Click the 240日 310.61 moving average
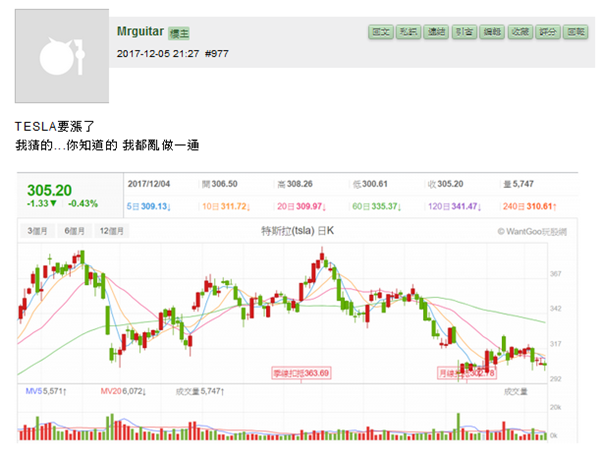Image resolution: width=608 pixels, height=453 pixels. point(530,206)
